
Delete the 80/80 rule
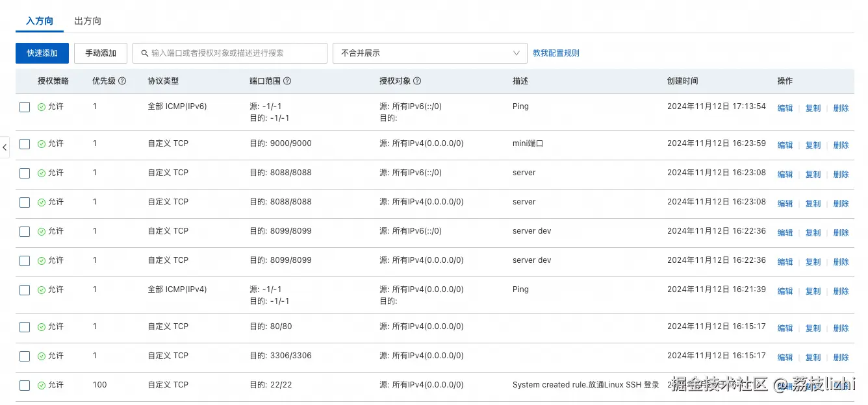841,328
